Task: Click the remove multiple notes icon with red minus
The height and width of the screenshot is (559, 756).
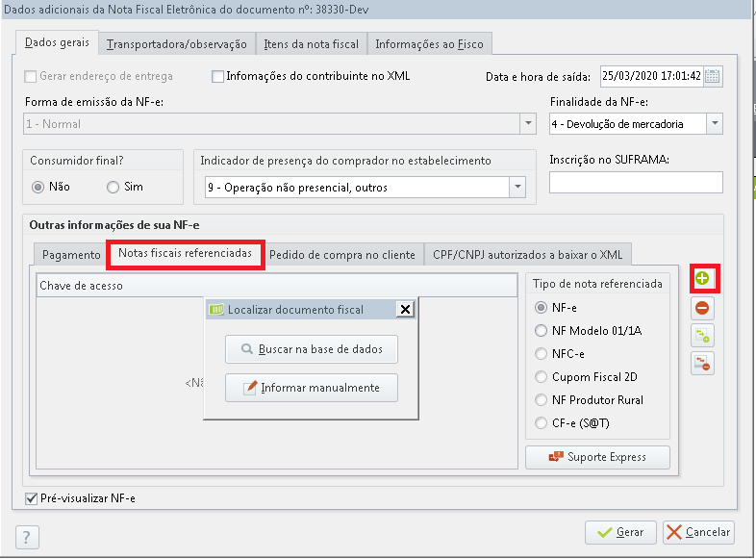Action: coord(702,364)
